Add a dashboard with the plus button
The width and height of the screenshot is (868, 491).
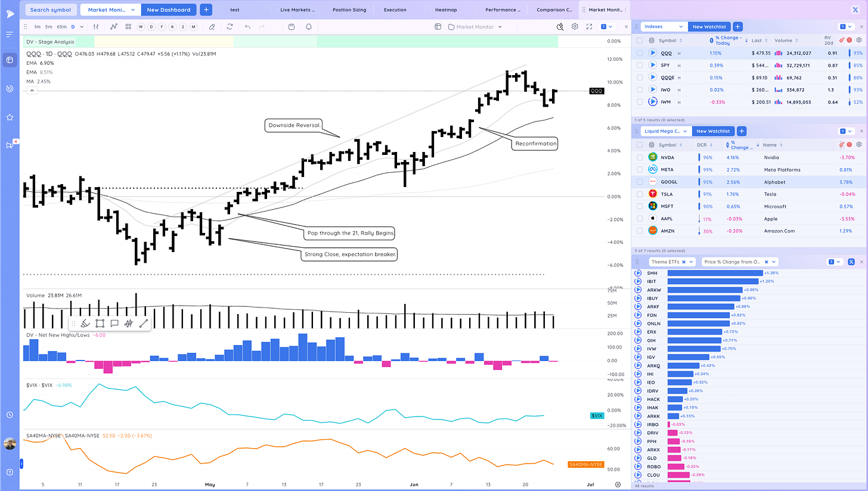pos(206,10)
